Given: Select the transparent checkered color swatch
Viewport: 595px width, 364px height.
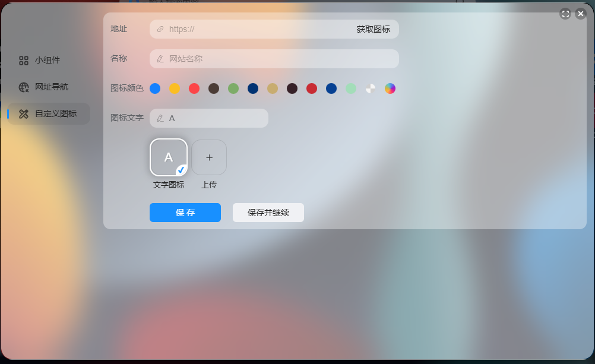Looking at the screenshot, I should pyautogui.click(x=371, y=88).
